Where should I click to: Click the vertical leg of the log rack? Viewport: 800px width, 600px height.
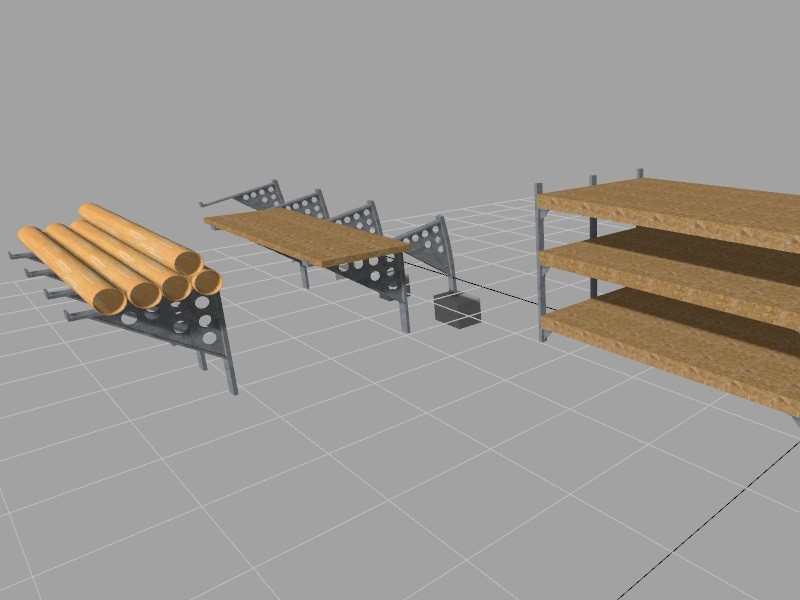[x=229, y=358]
